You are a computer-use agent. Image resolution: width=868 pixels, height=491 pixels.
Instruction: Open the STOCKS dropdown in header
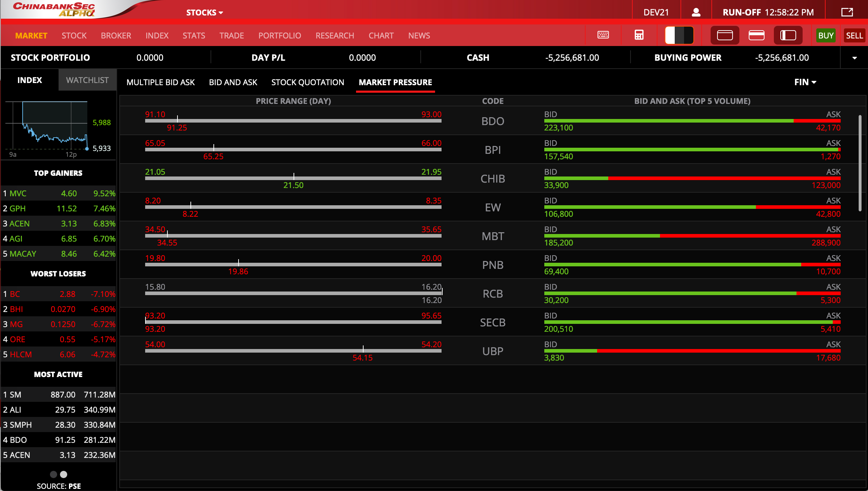[204, 13]
